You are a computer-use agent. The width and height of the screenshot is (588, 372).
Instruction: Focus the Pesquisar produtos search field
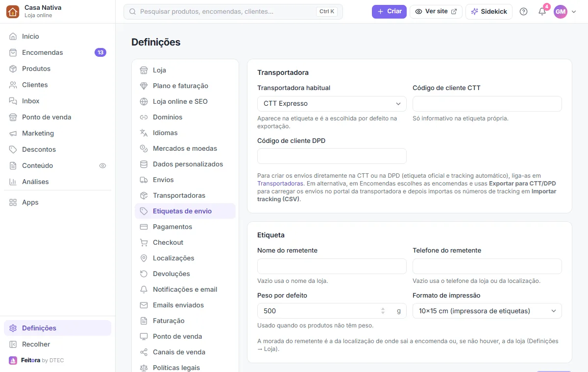[233, 11]
